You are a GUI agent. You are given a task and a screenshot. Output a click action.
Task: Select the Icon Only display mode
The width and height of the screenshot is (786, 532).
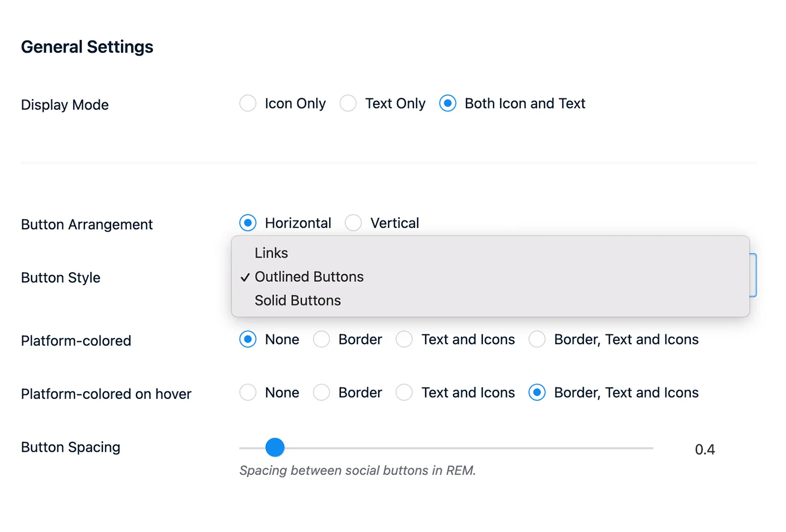click(248, 103)
